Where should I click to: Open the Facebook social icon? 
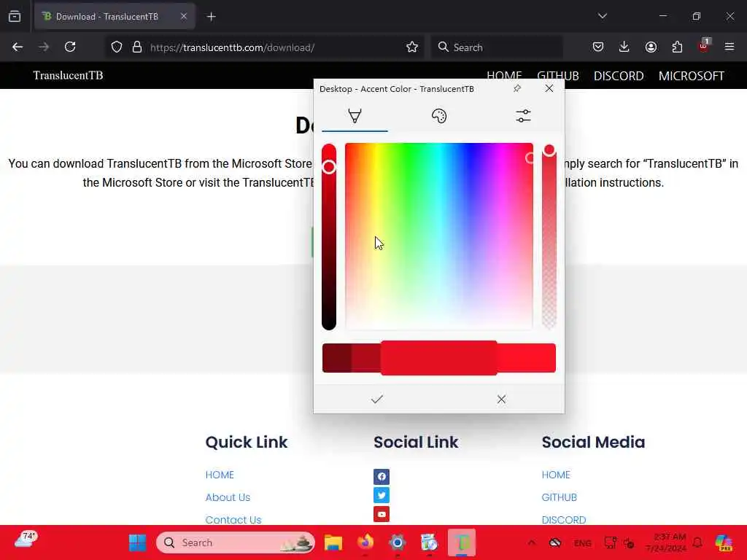[382, 477]
